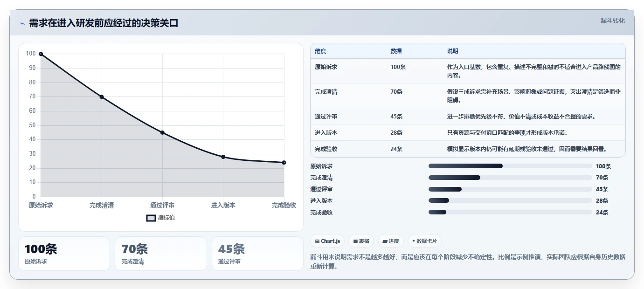
Task: Click the 通过评审 x-axis label
Action: click(162, 205)
